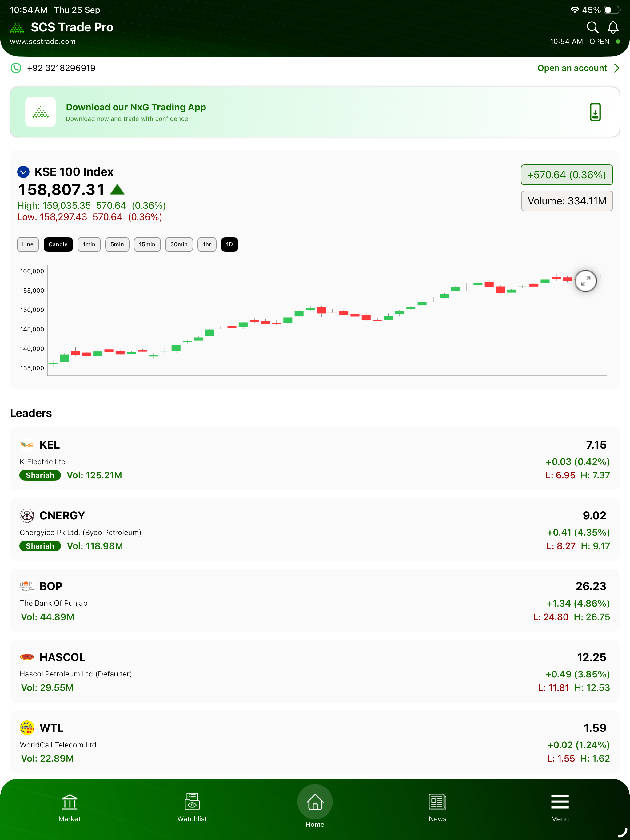
Task: Tap KEL price 7.15
Action: pos(596,445)
